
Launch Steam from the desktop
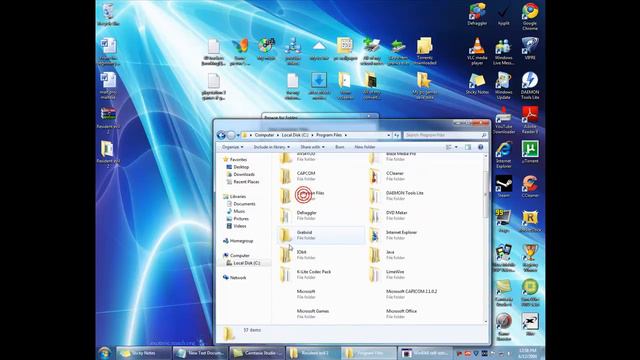pos(504,187)
